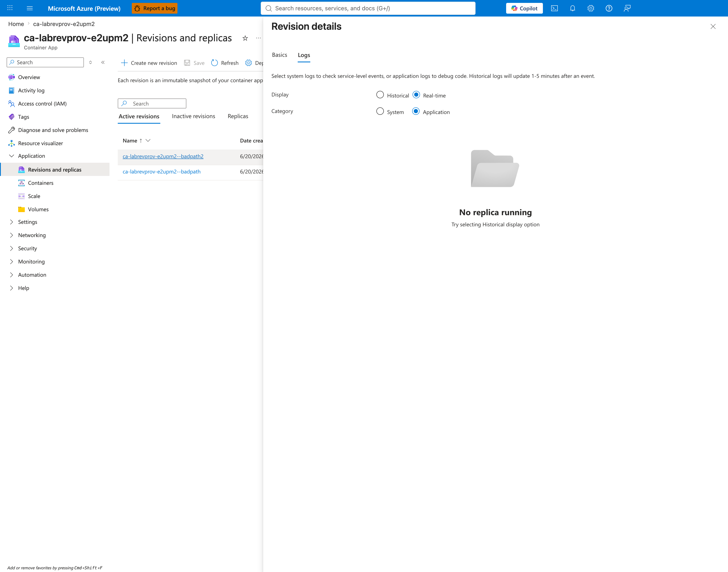Expand the Monitoring section

click(11, 262)
